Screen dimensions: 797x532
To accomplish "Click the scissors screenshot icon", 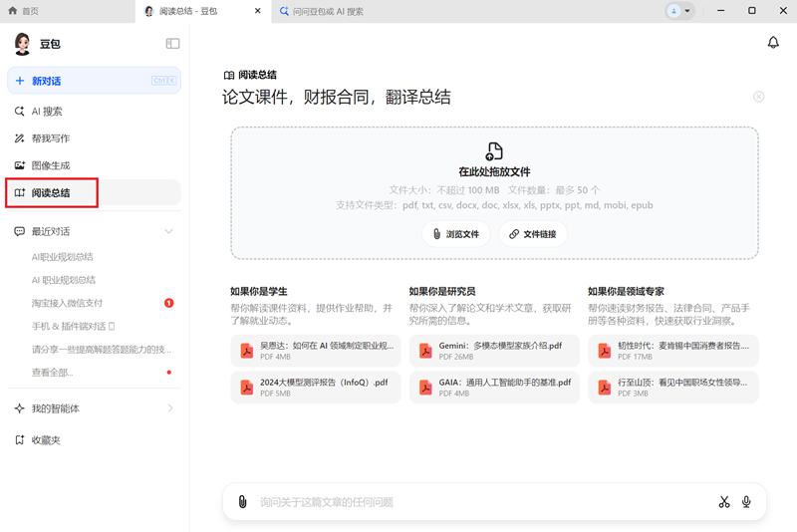I will [724, 502].
